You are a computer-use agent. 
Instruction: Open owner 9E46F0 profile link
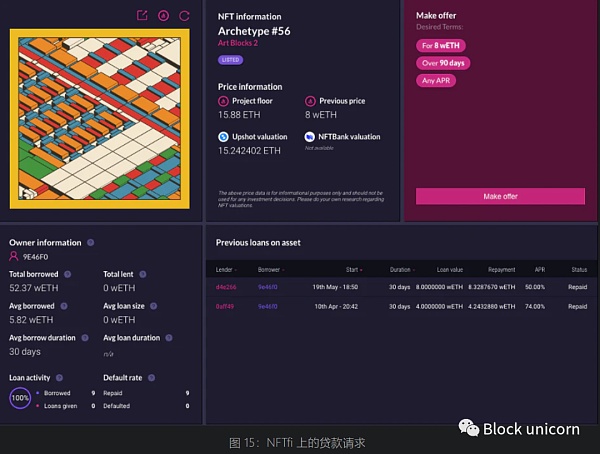[x=35, y=256]
